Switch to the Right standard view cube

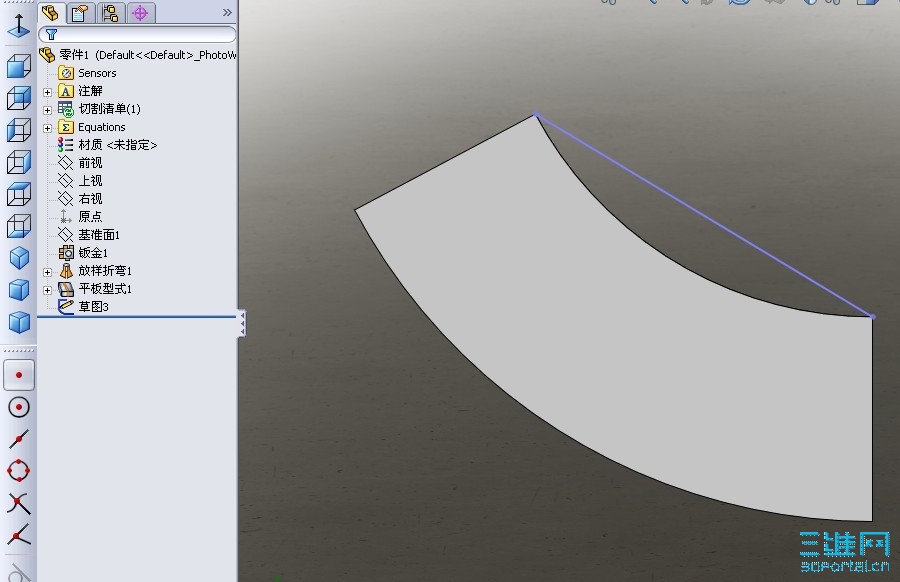18,162
